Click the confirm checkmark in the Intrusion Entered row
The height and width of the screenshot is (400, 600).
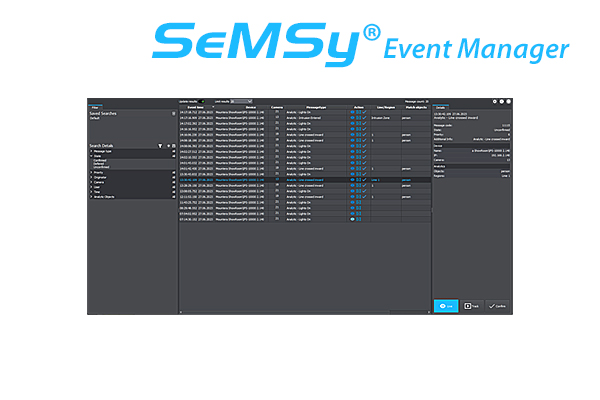[364, 118]
